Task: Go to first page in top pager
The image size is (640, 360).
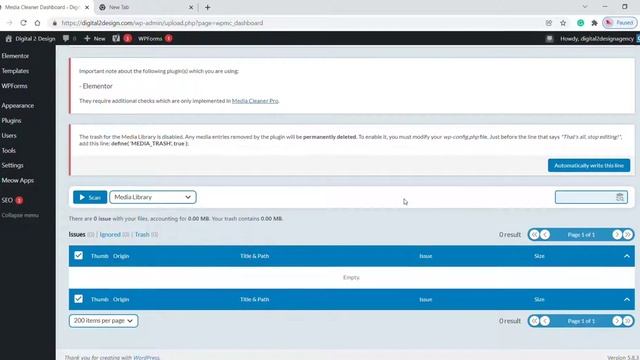Action: (x=534, y=235)
